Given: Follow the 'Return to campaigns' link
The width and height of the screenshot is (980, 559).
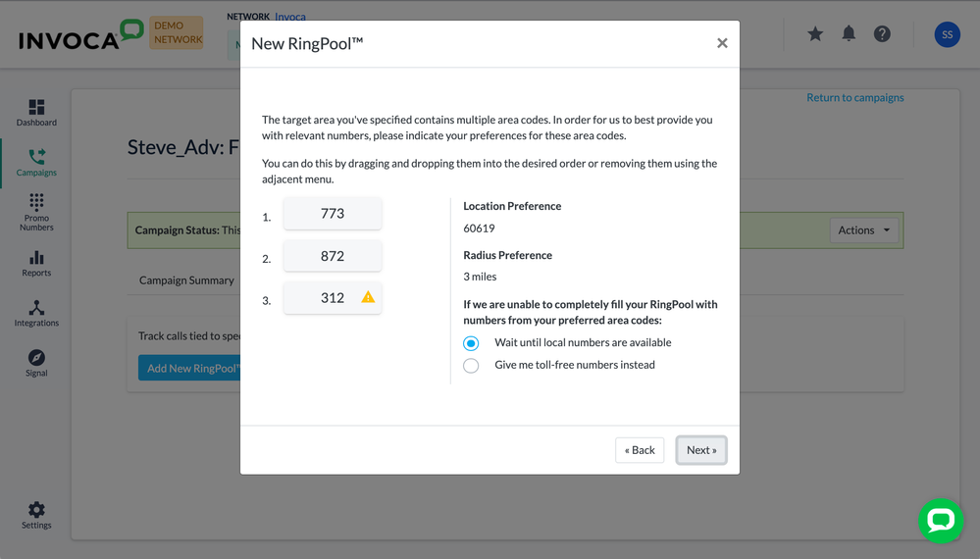Looking at the screenshot, I should (x=854, y=98).
